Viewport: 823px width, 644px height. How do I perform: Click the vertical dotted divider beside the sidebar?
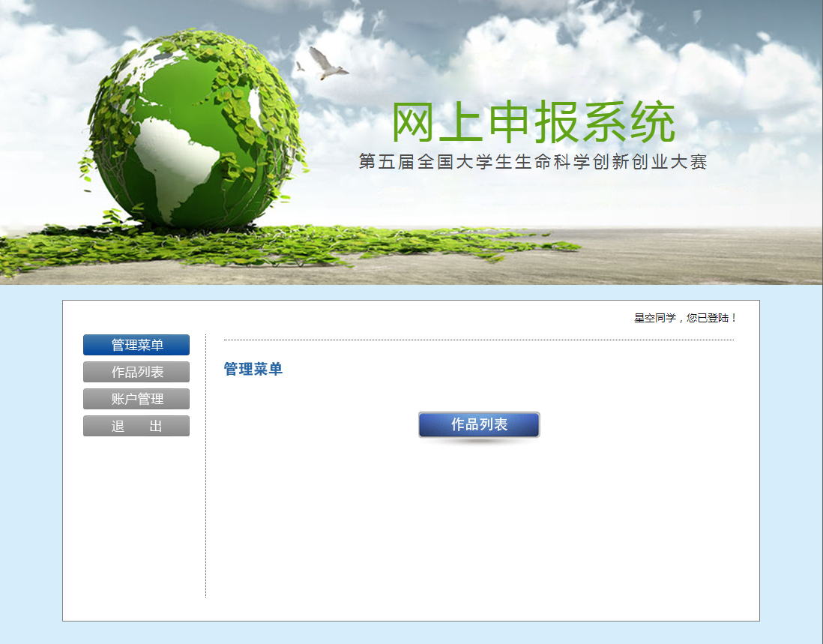[205, 465]
